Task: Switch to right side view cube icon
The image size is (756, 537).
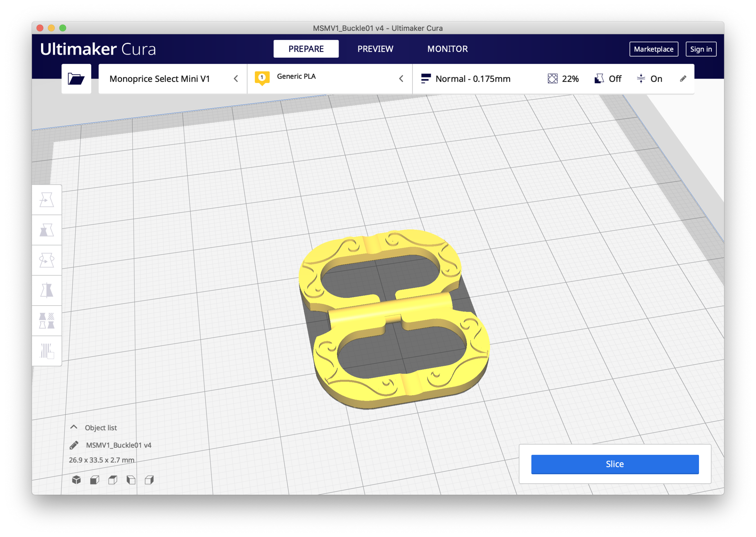Action: pyautogui.click(x=149, y=480)
